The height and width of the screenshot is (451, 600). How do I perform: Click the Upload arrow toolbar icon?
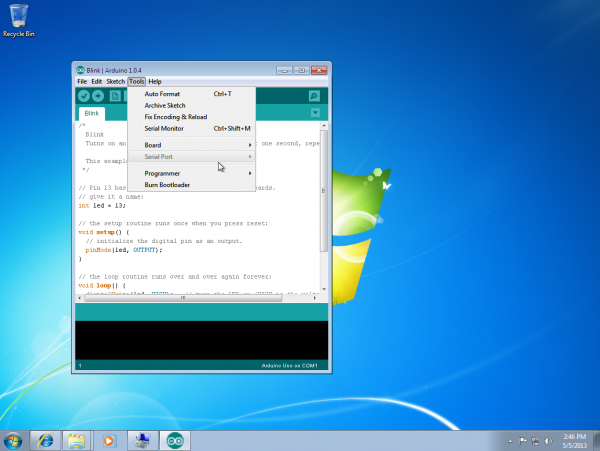(x=98, y=96)
